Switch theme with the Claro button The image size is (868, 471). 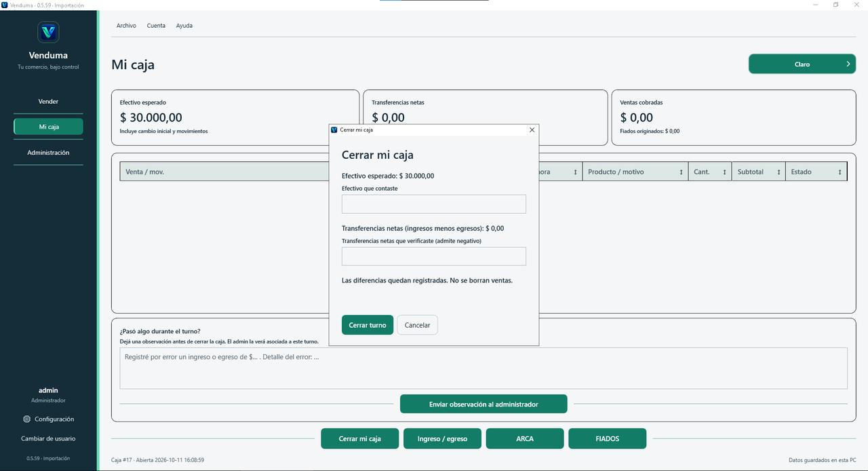[x=802, y=64]
